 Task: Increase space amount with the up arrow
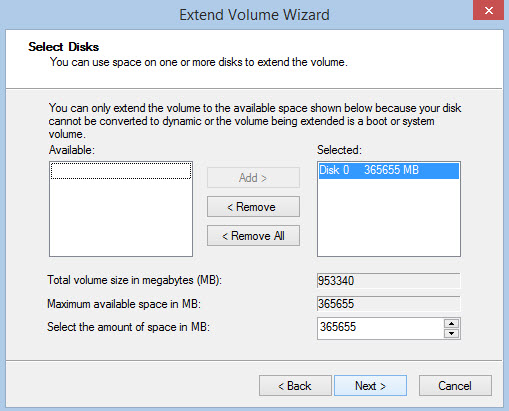(451, 323)
